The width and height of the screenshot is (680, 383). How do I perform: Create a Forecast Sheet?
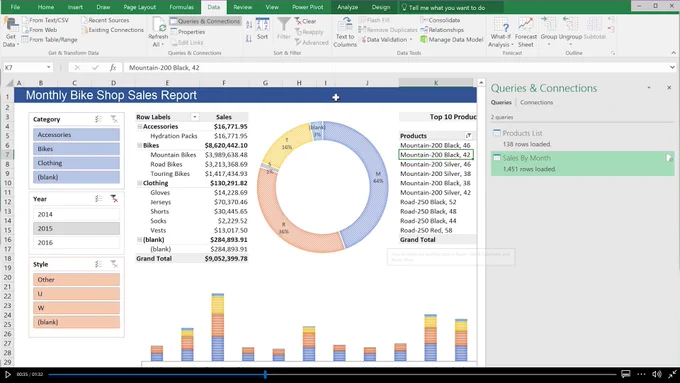[526, 32]
